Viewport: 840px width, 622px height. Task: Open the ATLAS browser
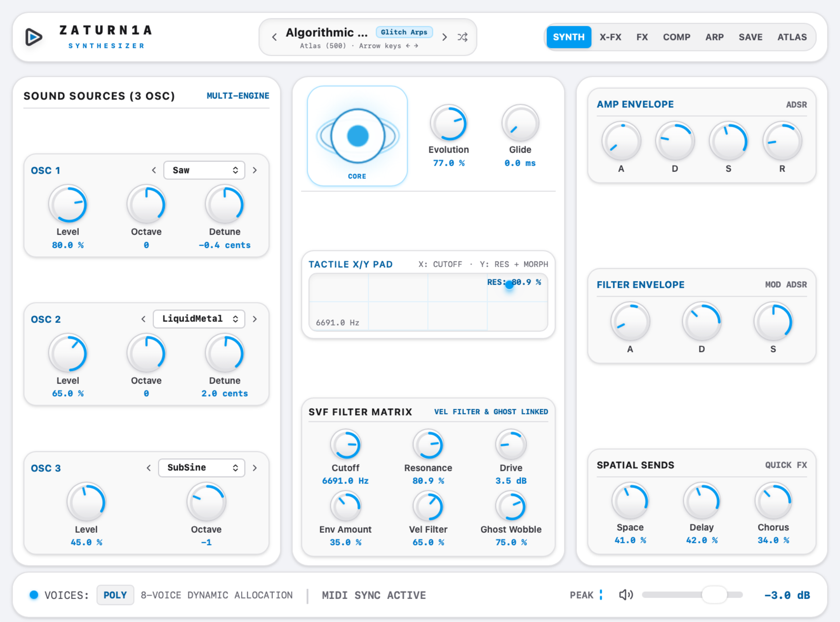click(792, 37)
